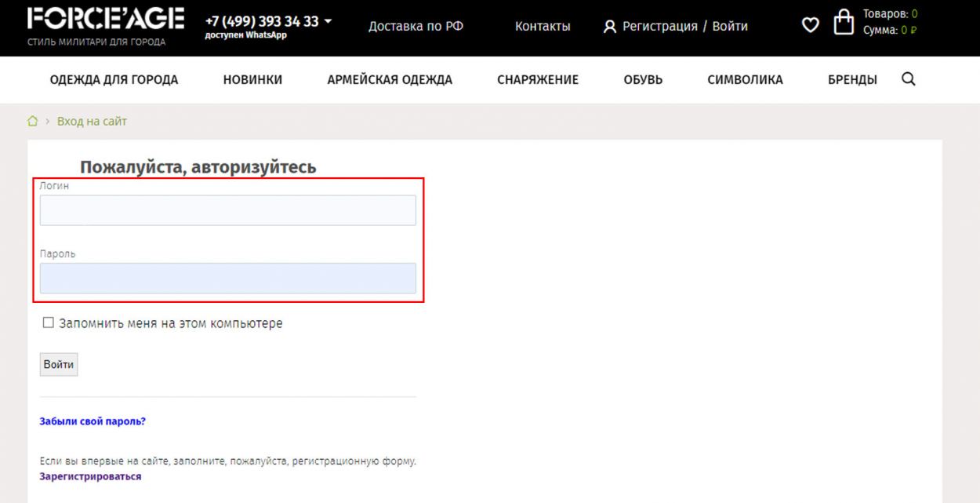Screen dimensions: 980x503
Task: Open the Снаряжение category
Action: point(538,80)
